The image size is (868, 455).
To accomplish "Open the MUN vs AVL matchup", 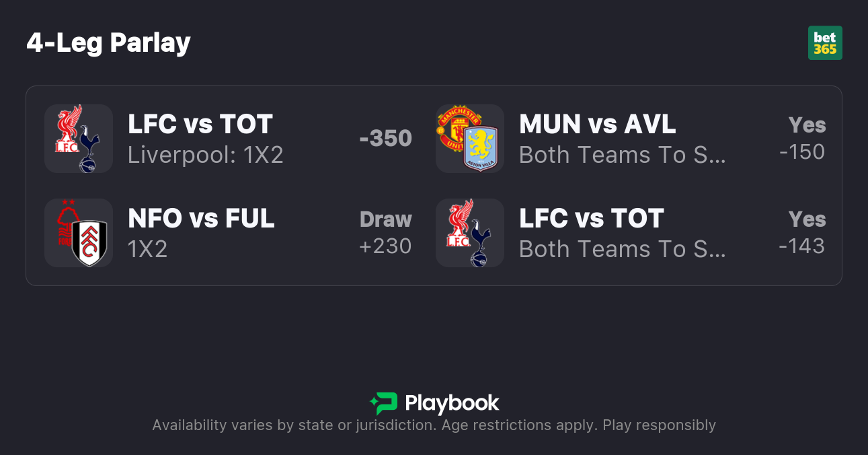I will click(x=597, y=125).
